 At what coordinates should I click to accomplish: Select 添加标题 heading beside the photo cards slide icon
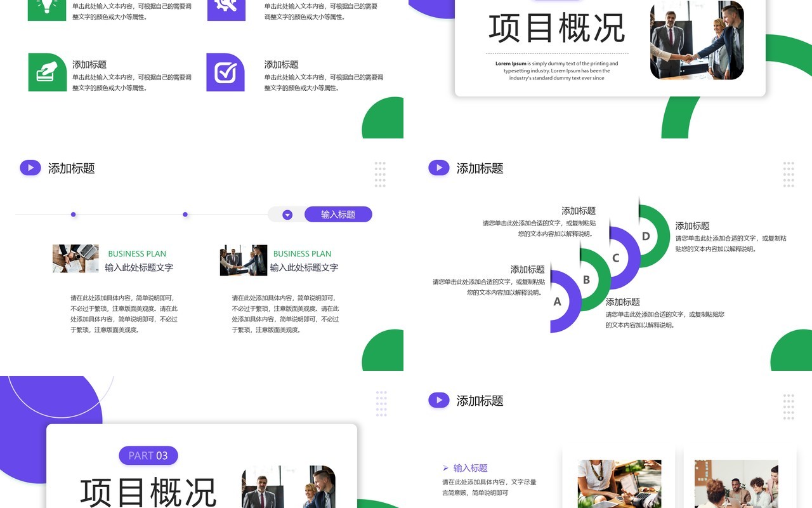[480, 401]
